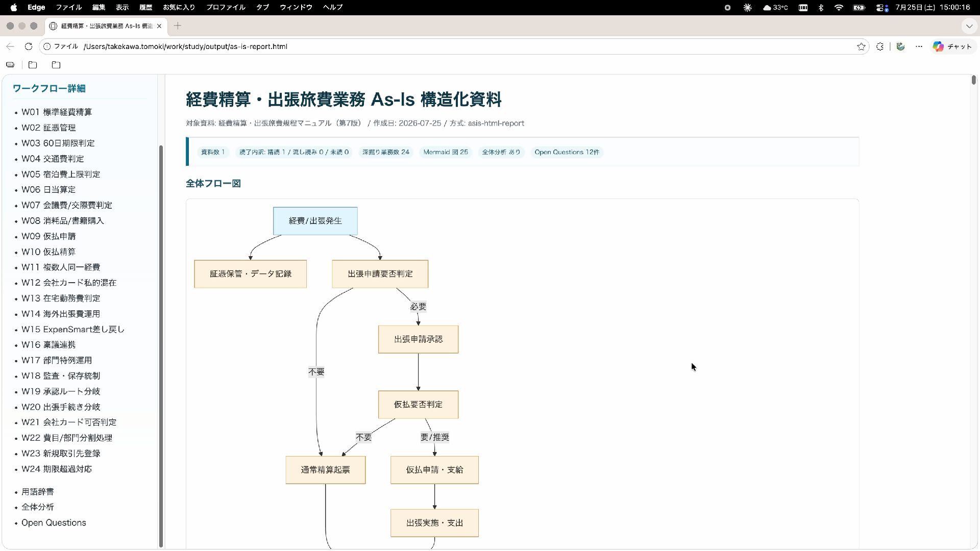Go to W19 承認ルート分岐 section
This screenshot has width=980, height=551.
61,391
